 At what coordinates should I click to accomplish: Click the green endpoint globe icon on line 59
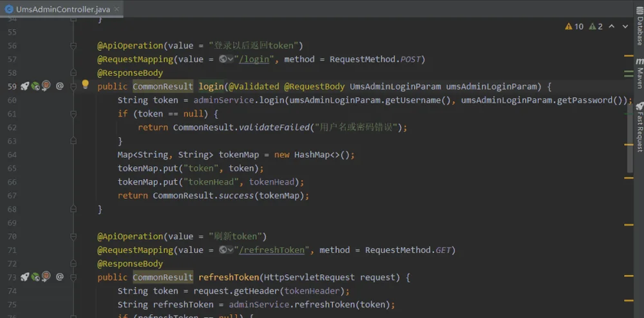35,86
